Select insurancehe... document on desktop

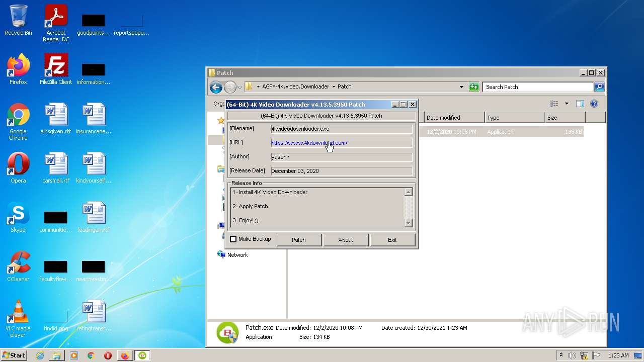[94, 119]
